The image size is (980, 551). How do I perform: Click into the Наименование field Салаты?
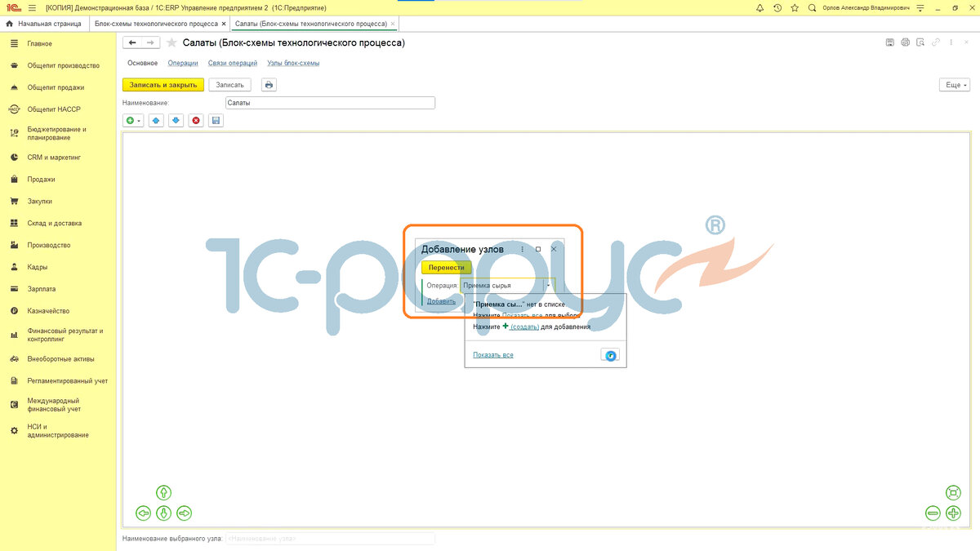click(330, 103)
